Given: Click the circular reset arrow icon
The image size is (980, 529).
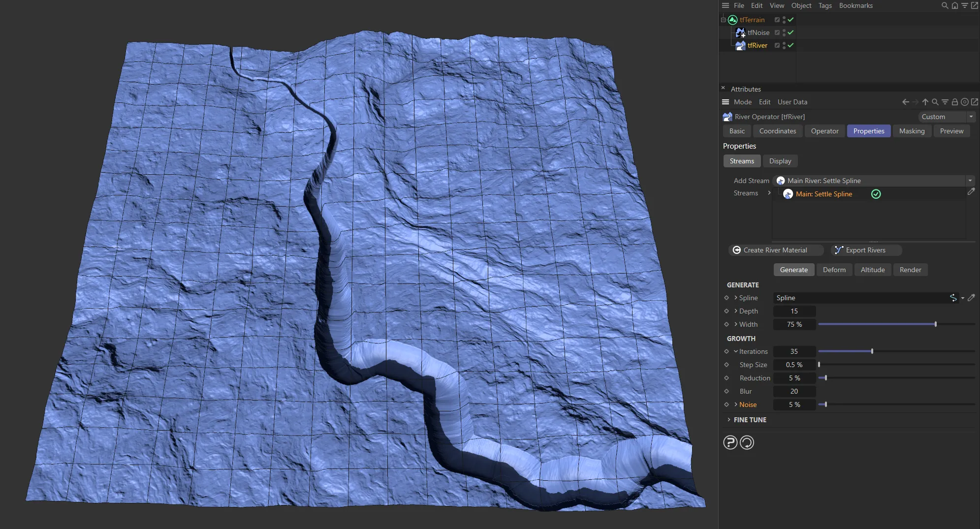Looking at the screenshot, I should 747,442.
